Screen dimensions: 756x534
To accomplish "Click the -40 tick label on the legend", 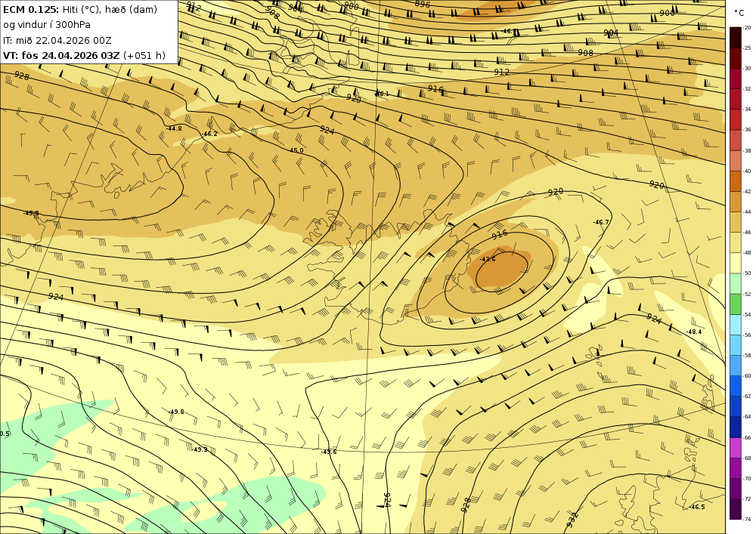I will tap(748, 171).
